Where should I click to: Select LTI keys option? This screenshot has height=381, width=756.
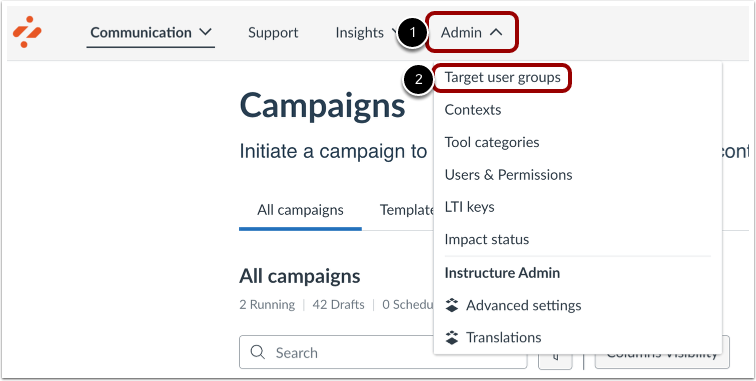(469, 207)
